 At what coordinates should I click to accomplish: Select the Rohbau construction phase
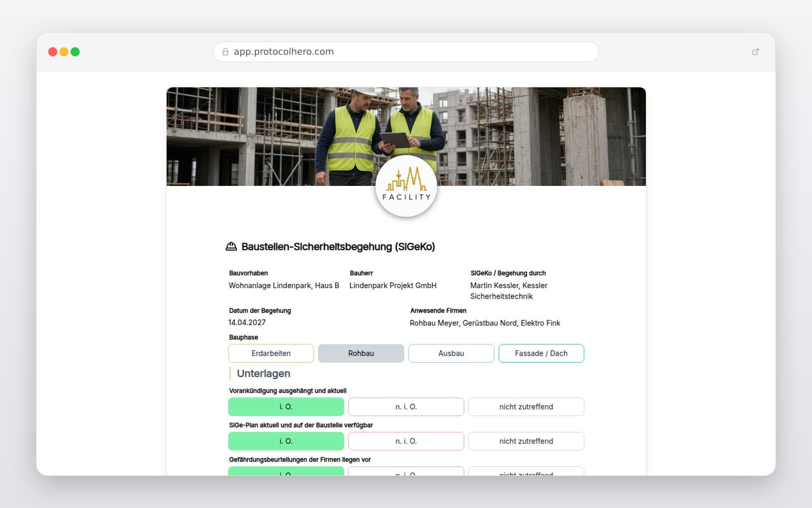click(x=361, y=353)
